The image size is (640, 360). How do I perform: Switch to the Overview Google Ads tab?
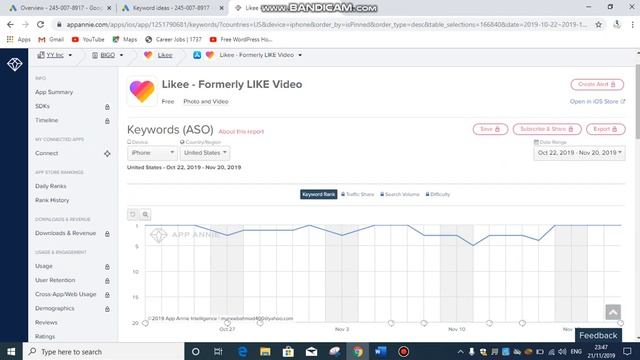(x=60, y=8)
